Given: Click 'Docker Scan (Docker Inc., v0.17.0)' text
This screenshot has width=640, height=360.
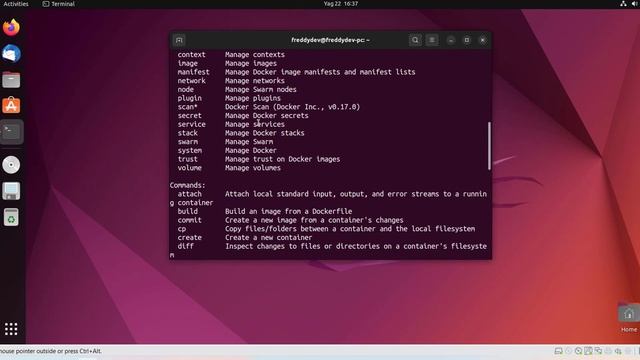Looking at the screenshot, I should coord(292,107).
